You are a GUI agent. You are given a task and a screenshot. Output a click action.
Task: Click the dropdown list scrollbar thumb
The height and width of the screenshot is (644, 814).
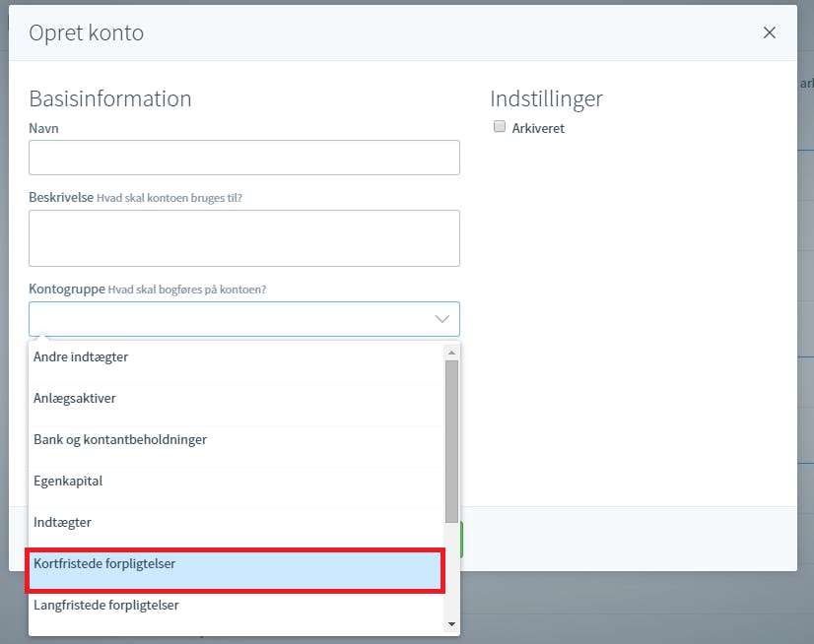tap(451, 441)
